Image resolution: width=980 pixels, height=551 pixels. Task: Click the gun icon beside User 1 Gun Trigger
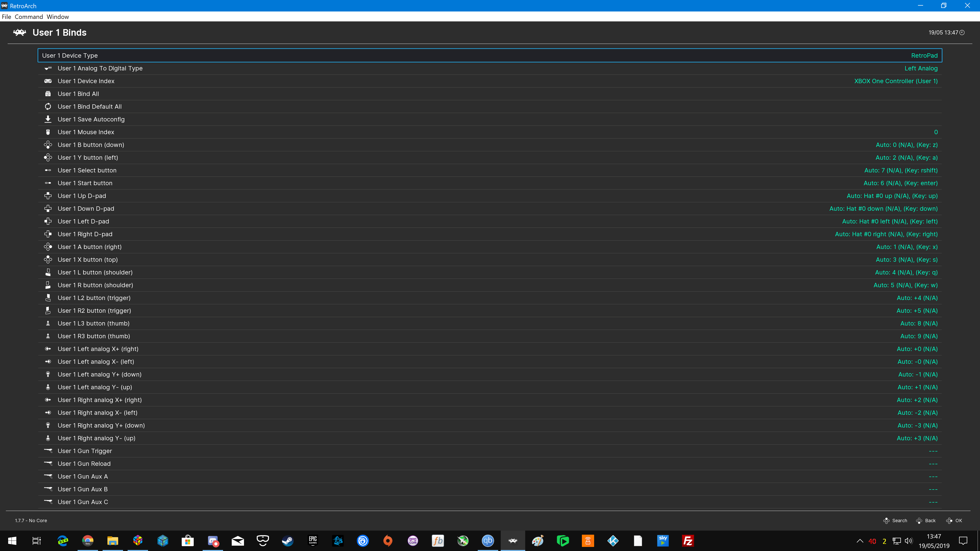[x=48, y=450]
